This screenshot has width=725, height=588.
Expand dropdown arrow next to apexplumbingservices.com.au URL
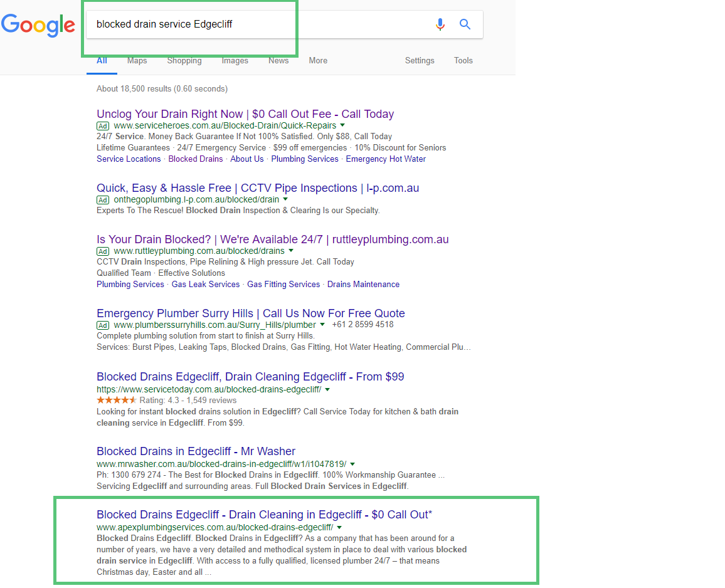[339, 527]
